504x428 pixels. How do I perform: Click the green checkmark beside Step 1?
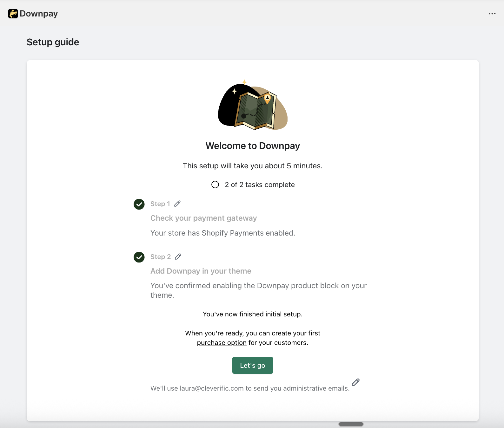139,204
